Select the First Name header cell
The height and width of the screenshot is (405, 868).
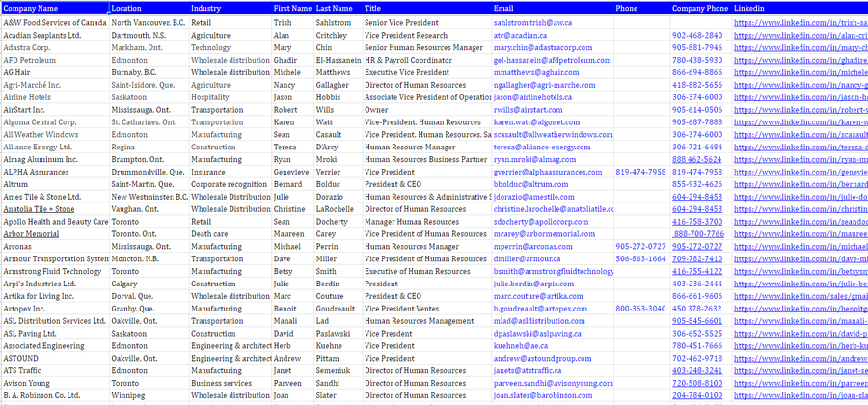(x=293, y=9)
